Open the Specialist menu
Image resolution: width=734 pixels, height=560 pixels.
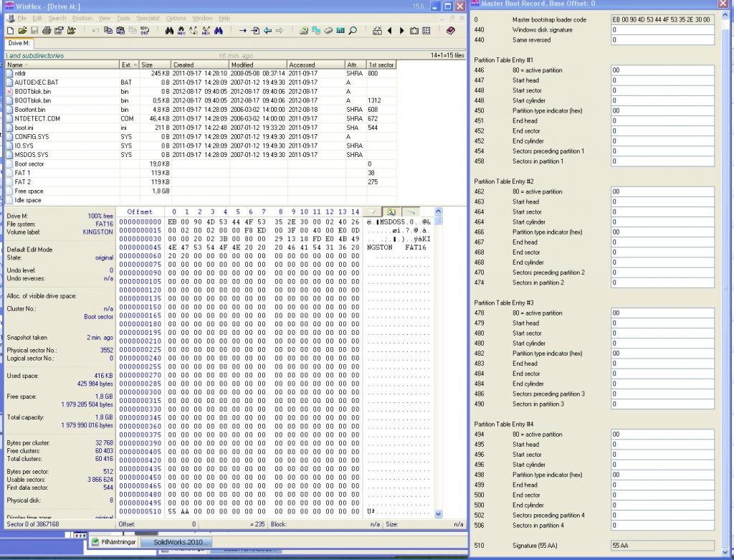148,18
